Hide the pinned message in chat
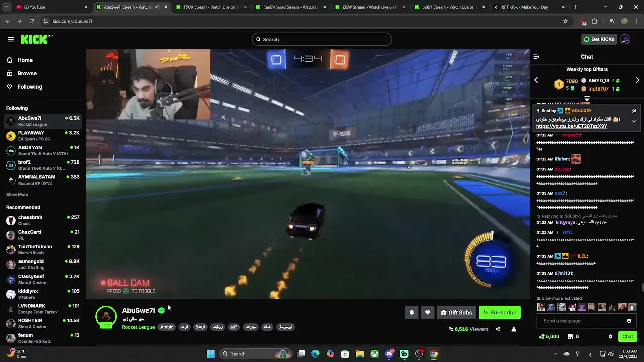The width and height of the screenshot is (644, 362). point(634,111)
